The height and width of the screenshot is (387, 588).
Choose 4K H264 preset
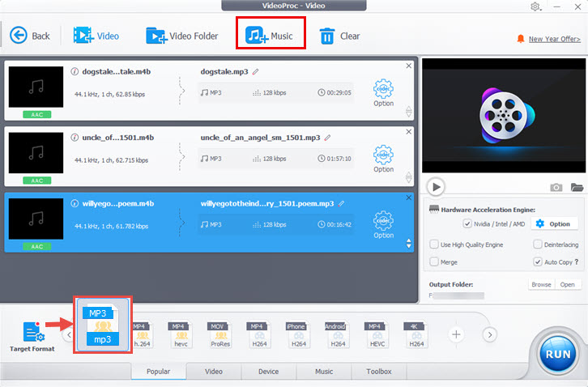(x=416, y=334)
